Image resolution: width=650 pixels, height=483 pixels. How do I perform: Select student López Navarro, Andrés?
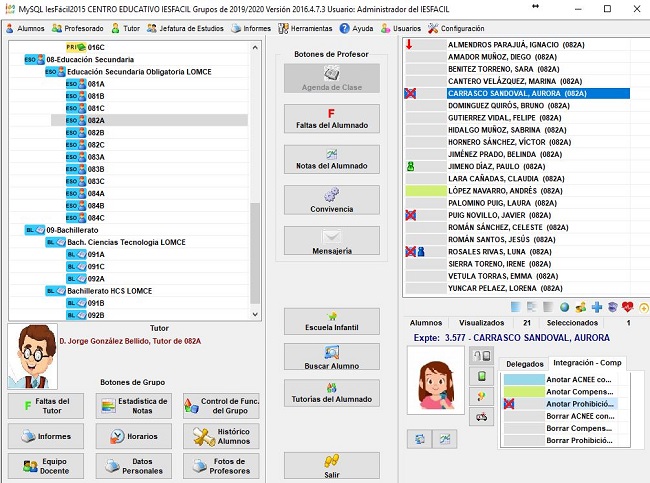(502, 190)
